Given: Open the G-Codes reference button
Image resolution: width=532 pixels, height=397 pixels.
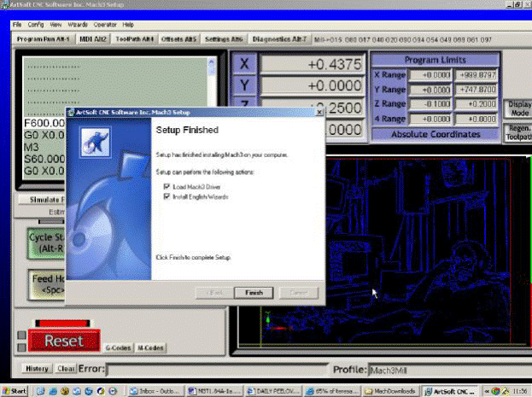Looking at the screenshot, I should [118, 347].
